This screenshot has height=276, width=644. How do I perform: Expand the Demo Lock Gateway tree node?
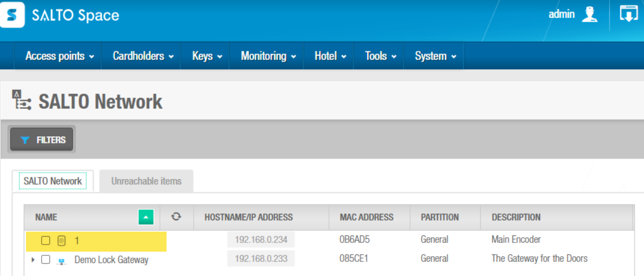33,260
